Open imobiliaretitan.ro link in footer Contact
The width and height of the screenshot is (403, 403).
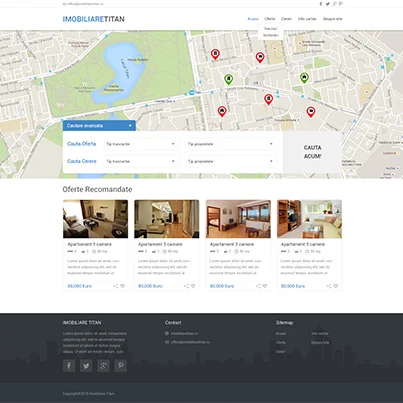coord(184,333)
